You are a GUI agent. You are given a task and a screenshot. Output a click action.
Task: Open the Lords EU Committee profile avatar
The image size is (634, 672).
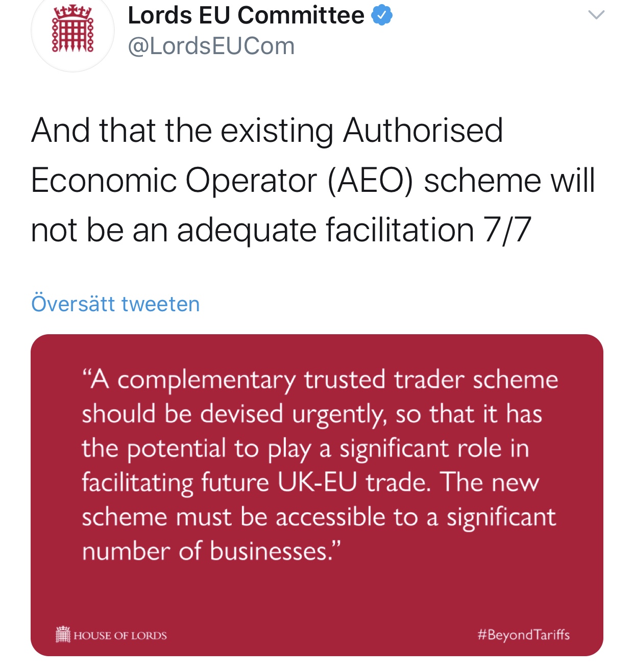click(x=73, y=31)
